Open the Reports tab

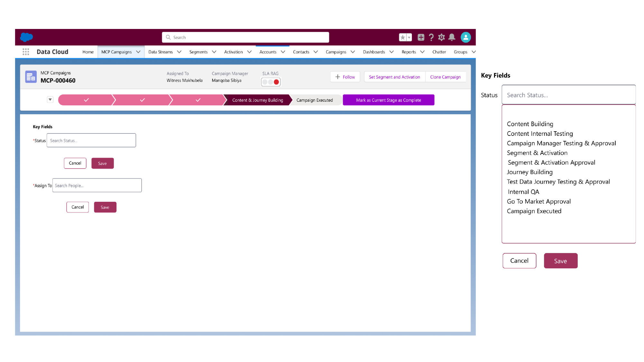(x=409, y=52)
